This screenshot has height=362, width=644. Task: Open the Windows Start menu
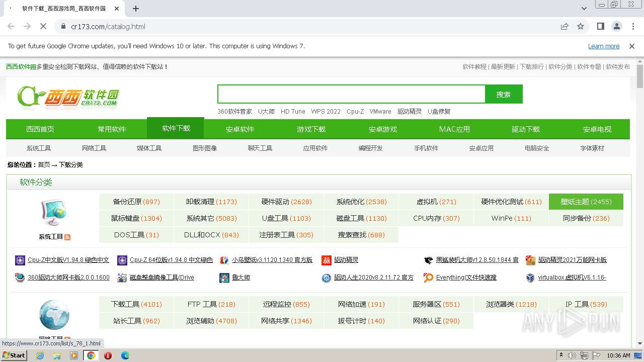click(14, 355)
